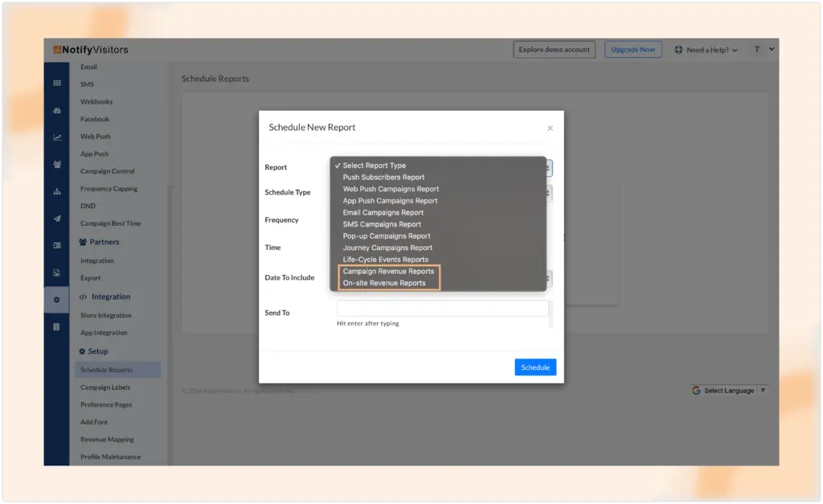Image resolution: width=823 pixels, height=504 pixels.
Task: Pick Campaign Revenue Reports option
Action: coord(388,272)
